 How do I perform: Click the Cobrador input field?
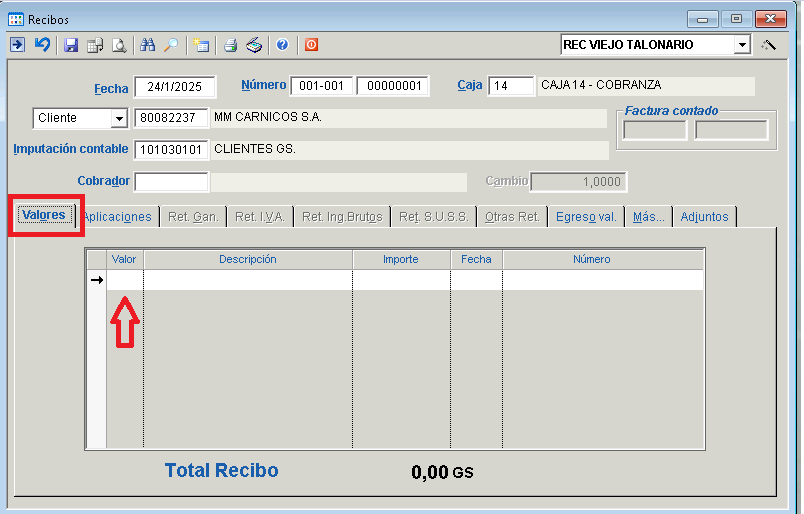coord(171,182)
